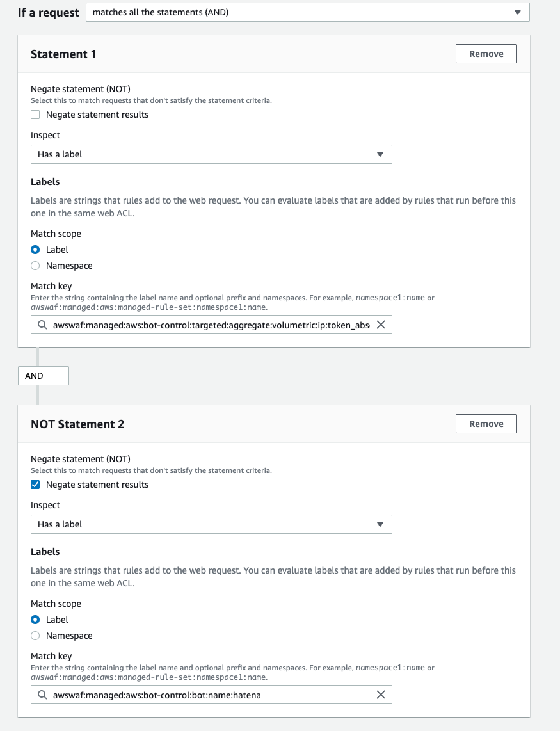This screenshot has height=731, width=560.
Task: Remove Statement 1
Action: 486,54
